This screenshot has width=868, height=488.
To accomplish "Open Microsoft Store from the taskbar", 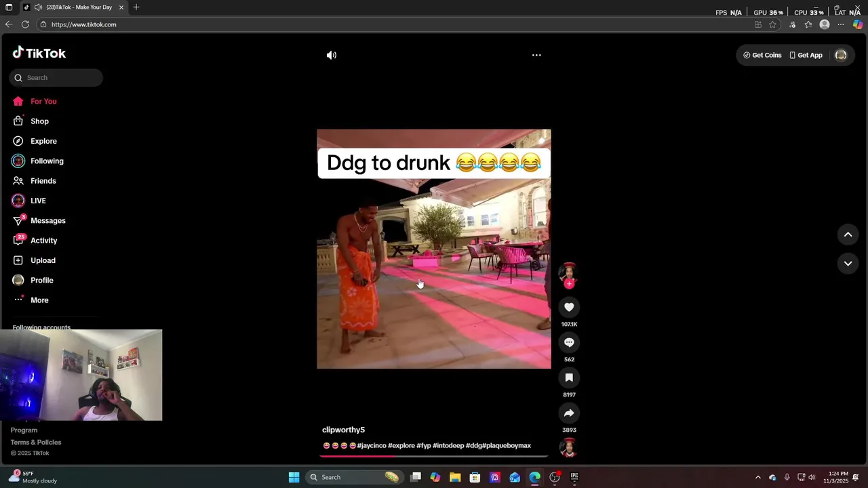I will click(475, 477).
